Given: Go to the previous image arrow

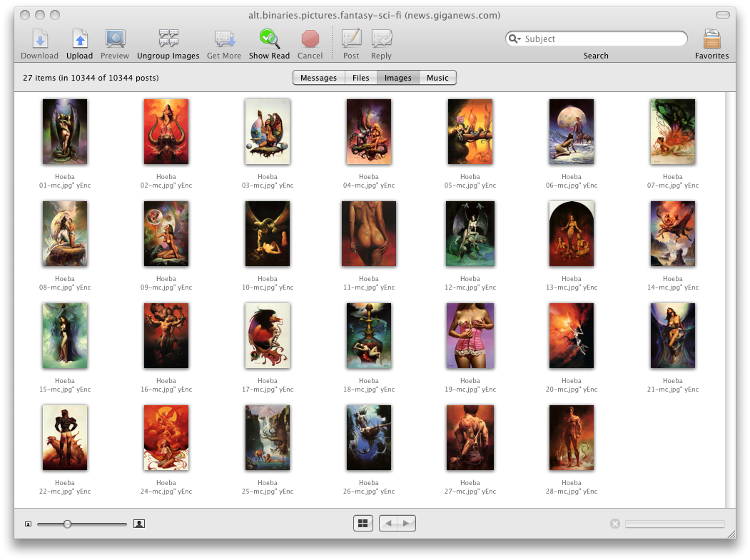Looking at the screenshot, I should point(388,523).
